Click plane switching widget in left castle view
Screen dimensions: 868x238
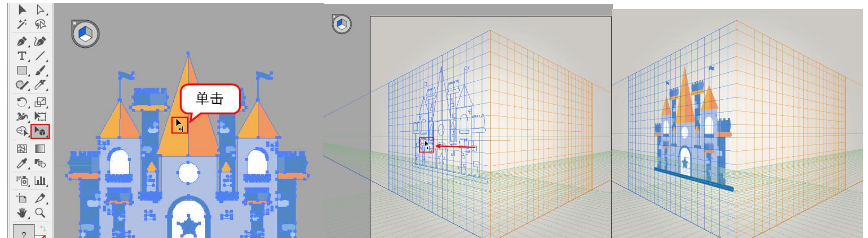85,35
